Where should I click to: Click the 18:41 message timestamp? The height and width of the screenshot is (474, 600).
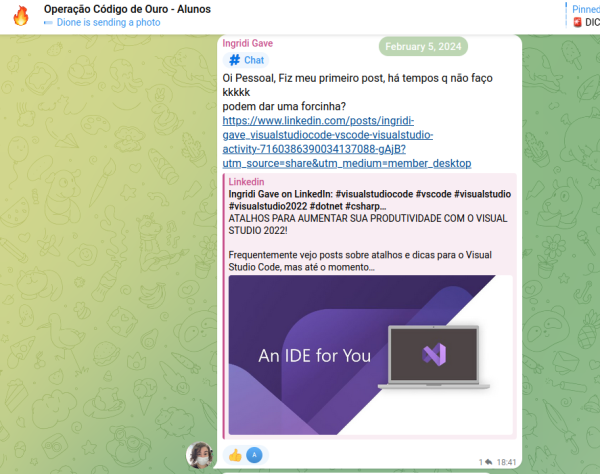pos(506,462)
